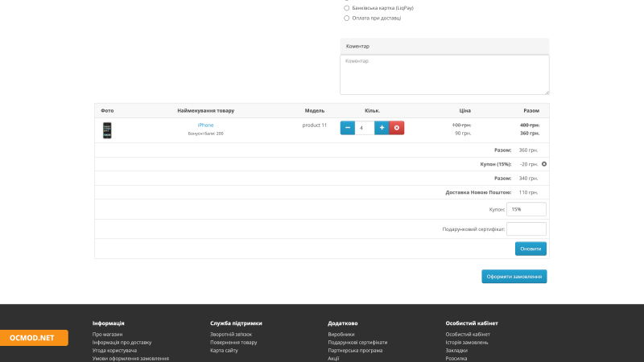This screenshot has height=362, width=644.
Task: Remove the applied 15% coupon
Action: [544, 164]
